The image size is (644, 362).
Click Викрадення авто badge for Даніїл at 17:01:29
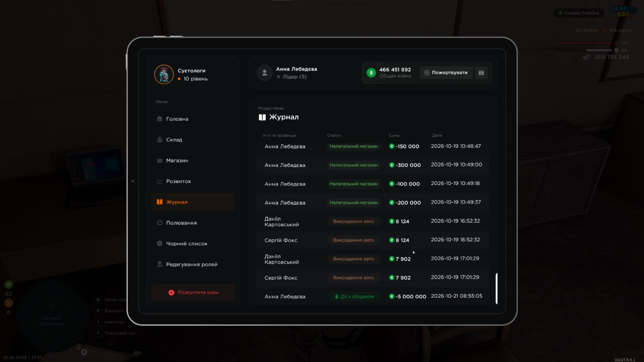(354, 259)
